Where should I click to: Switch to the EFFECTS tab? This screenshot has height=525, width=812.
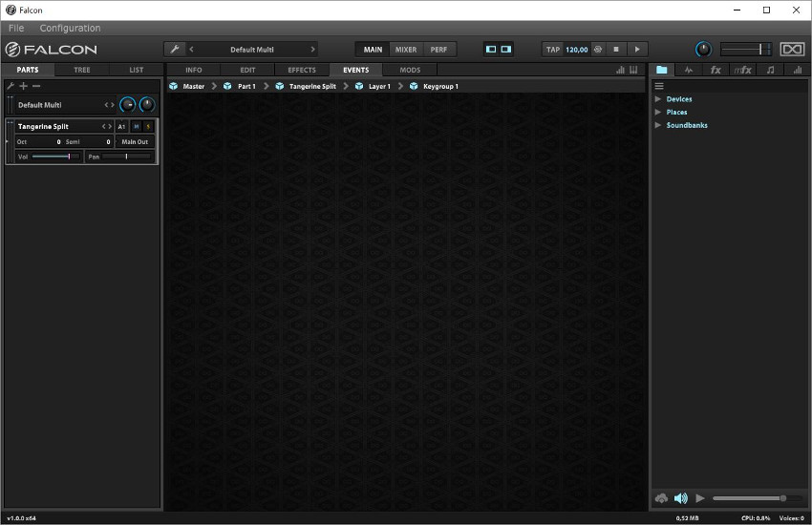point(302,70)
